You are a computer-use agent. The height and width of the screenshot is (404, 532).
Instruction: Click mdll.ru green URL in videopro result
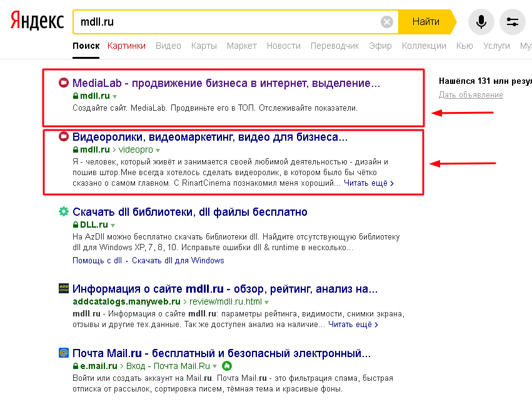[x=95, y=149]
